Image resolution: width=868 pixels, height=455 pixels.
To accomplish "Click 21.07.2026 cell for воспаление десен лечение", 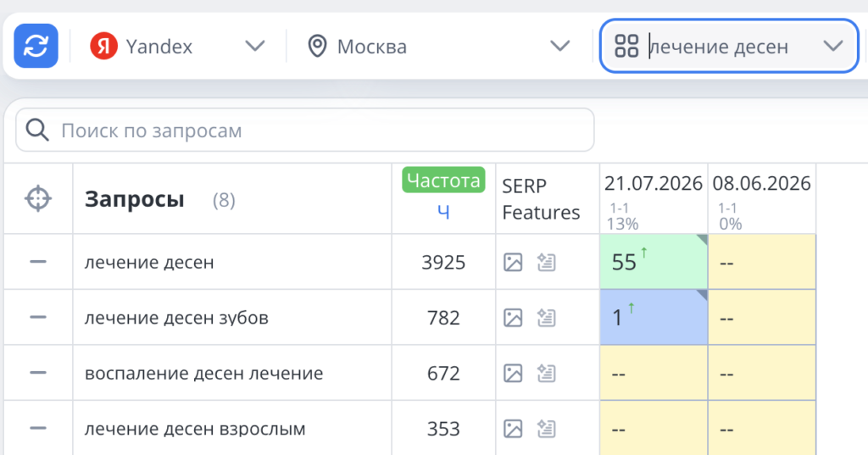I will tap(654, 373).
